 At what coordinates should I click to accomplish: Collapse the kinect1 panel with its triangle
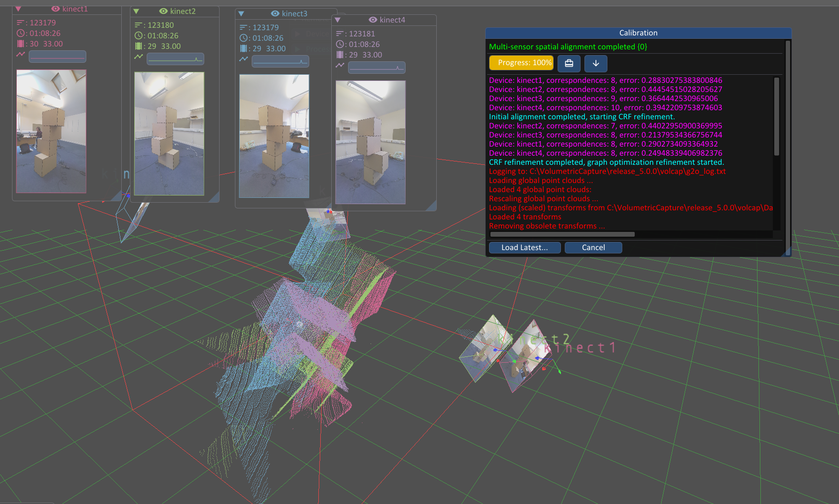[19, 8]
